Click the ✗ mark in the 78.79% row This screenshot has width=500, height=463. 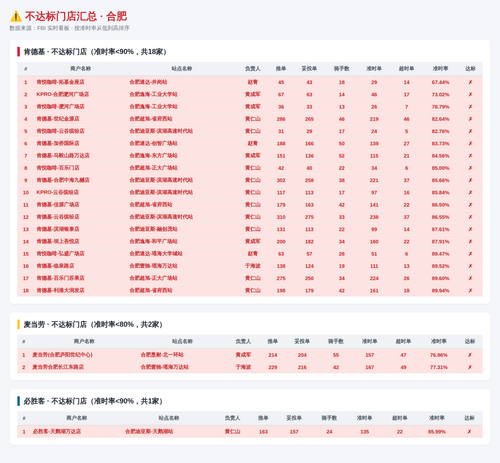coord(470,107)
